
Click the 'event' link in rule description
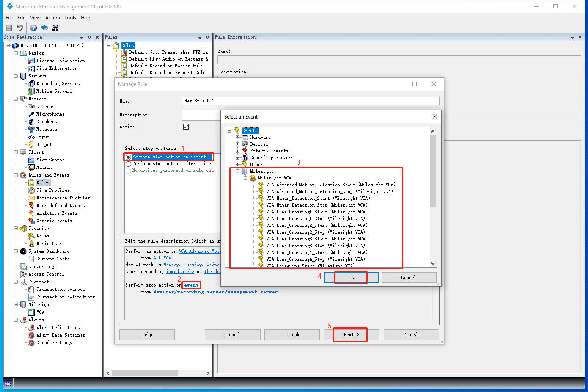coord(192,285)
